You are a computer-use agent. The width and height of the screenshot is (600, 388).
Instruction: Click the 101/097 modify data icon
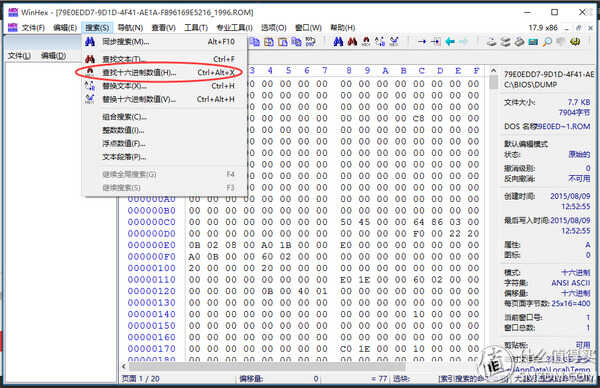310,42
